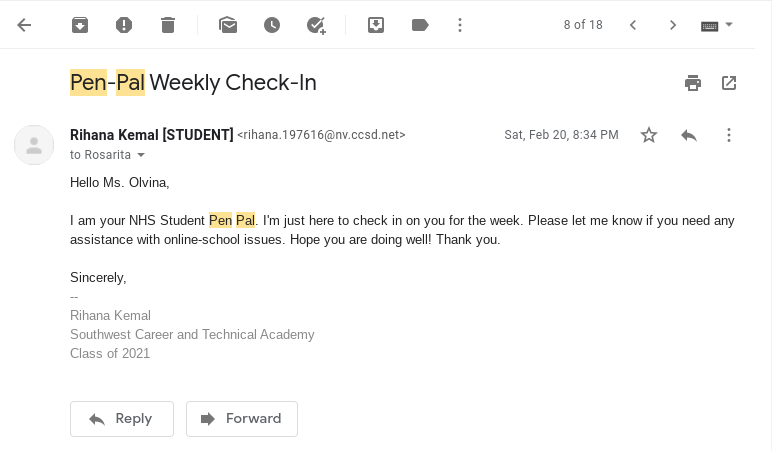Screen dimensions: 772x451
Task: Go to the newer email
Action: point(633,25)
